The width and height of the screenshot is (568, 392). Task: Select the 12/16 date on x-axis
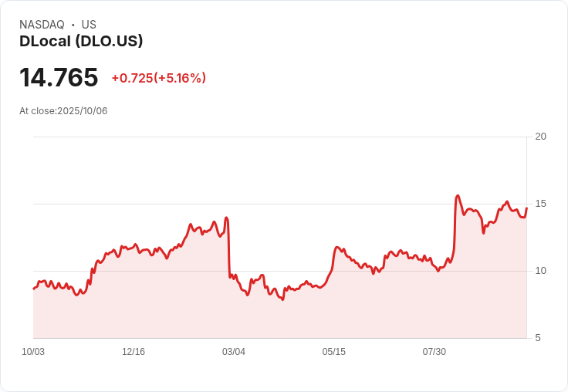click(x=134, y=352)
